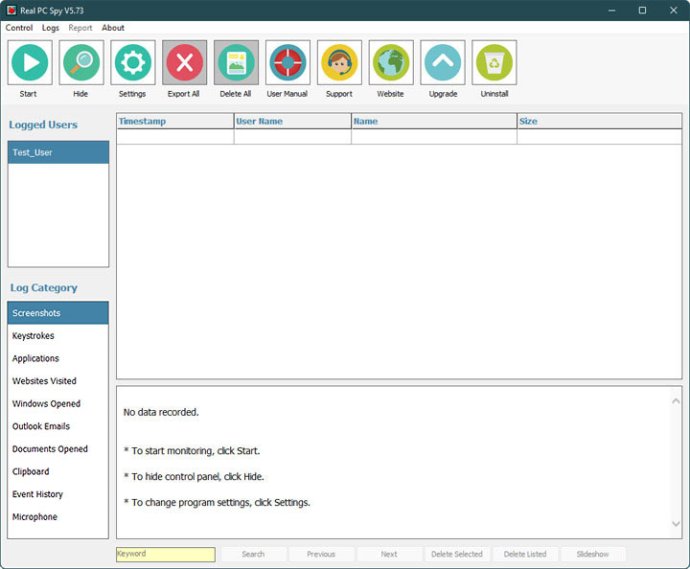
Task: Click the 'No data recorded.' text
Action: tap(161, 412)
